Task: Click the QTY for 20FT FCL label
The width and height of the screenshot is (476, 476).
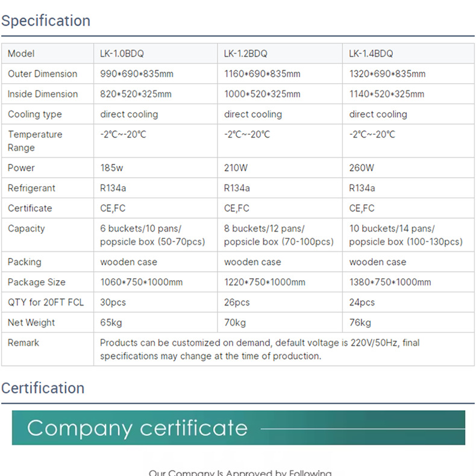Action: [46, 302]
